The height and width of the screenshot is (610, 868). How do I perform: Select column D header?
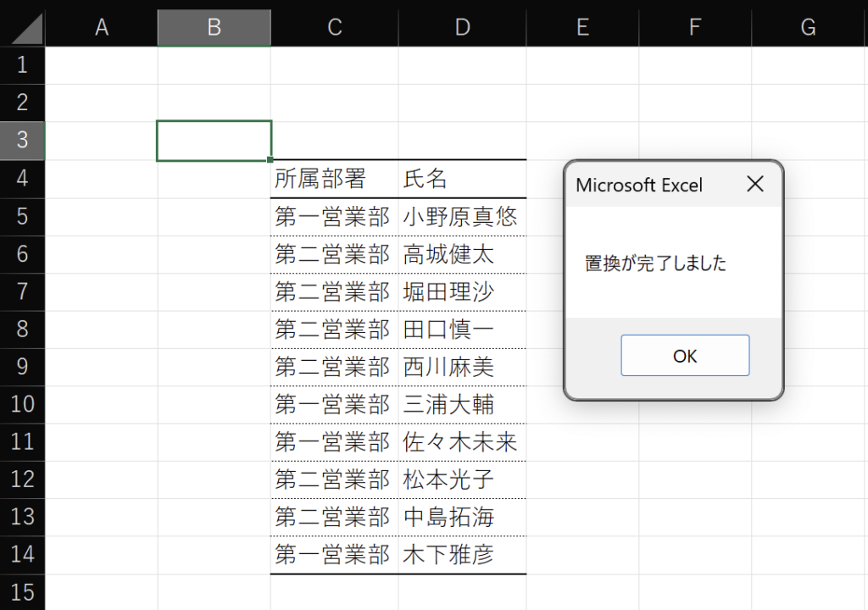click(462, 28)
